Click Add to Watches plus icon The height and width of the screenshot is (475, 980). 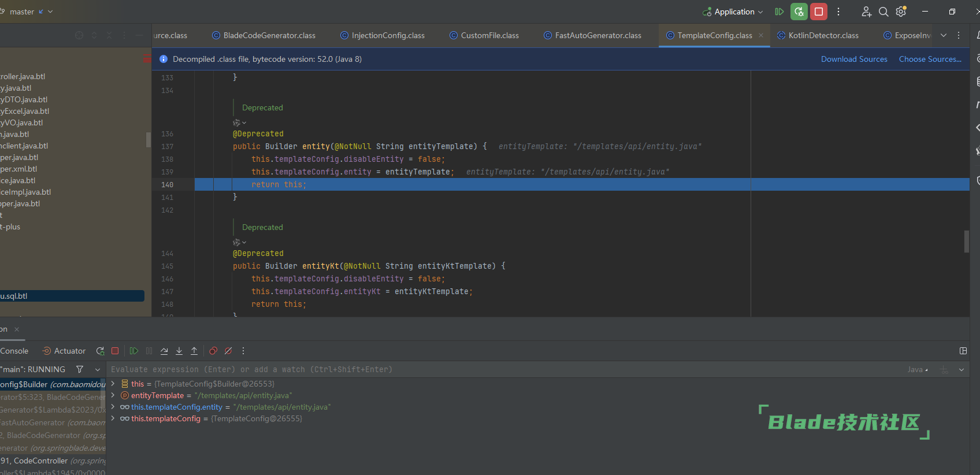point(944,370)
